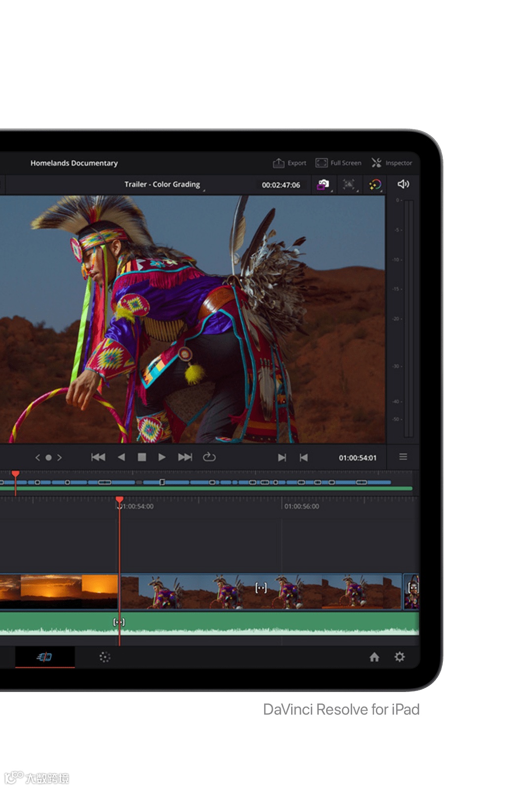Viewport: 532px width, 788px height.
Task: Jump to the next clip edit point
Action: pos(282,458)
